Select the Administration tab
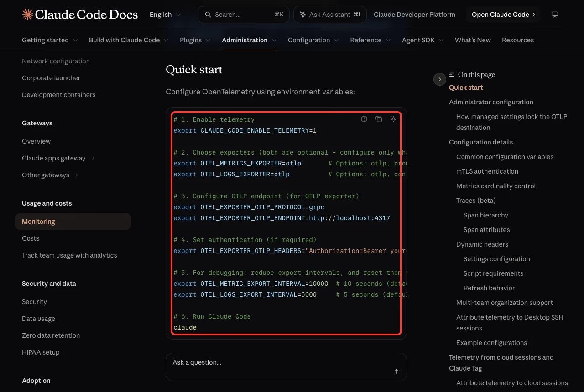 [x=249, y=40]
